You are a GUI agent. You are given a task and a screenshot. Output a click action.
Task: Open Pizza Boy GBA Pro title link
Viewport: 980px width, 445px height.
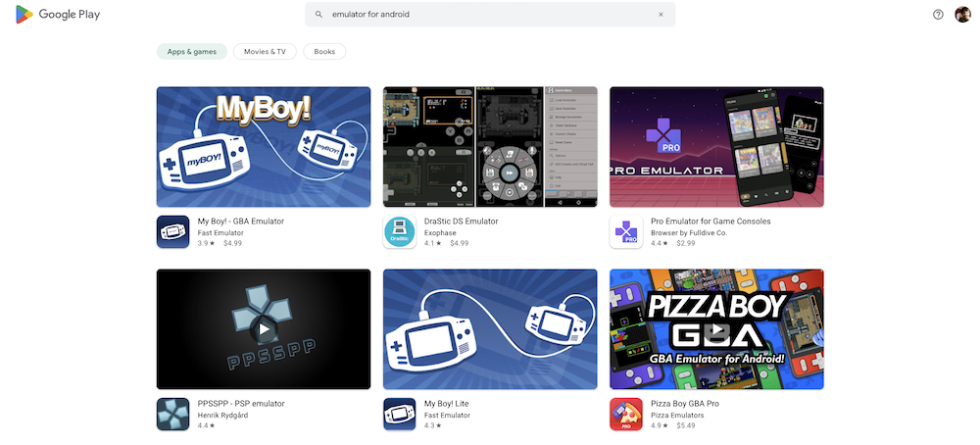pos(685,404)
